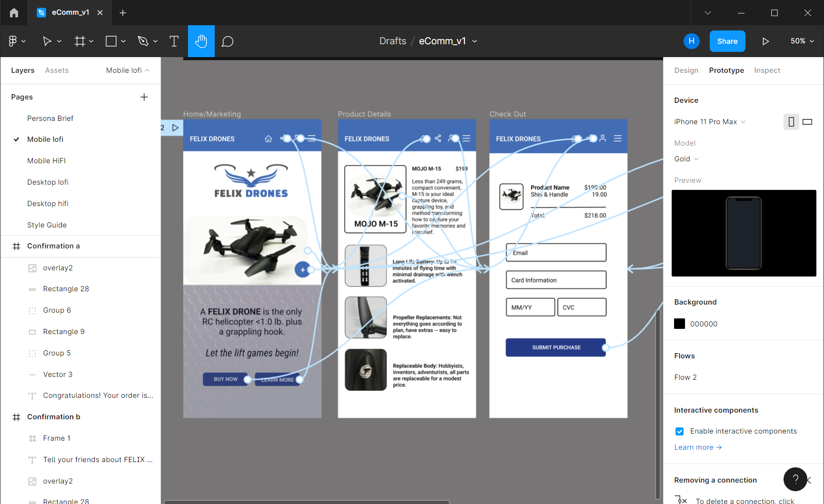Screen dimensions: 824x504
Task: Open the Gold model dropdown
Action: tap(686, 159)
